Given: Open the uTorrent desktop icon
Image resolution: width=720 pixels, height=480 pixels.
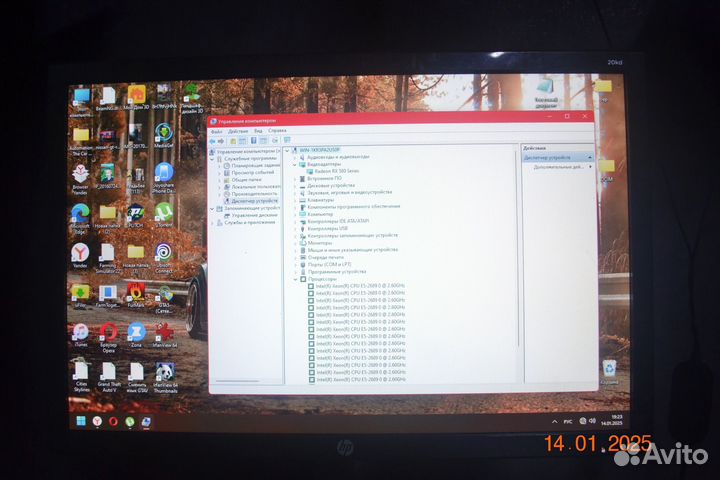Looking at the screenshot, I should (163, 212).
